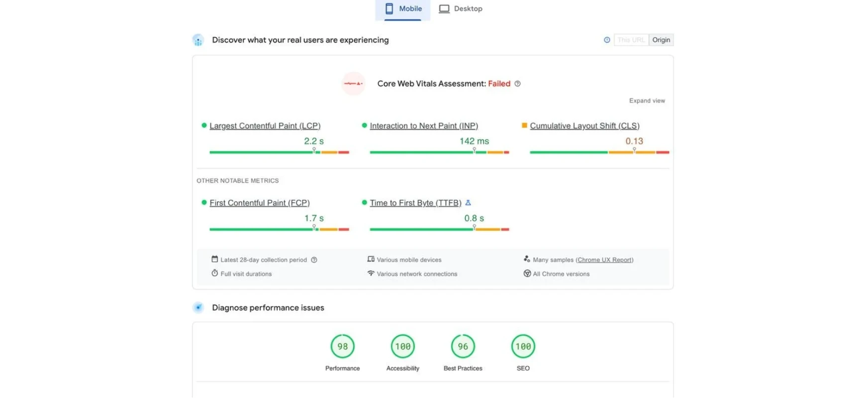Switch data to This URL
This screenshot has height=399, width=868.
click(x=631, y=40)
